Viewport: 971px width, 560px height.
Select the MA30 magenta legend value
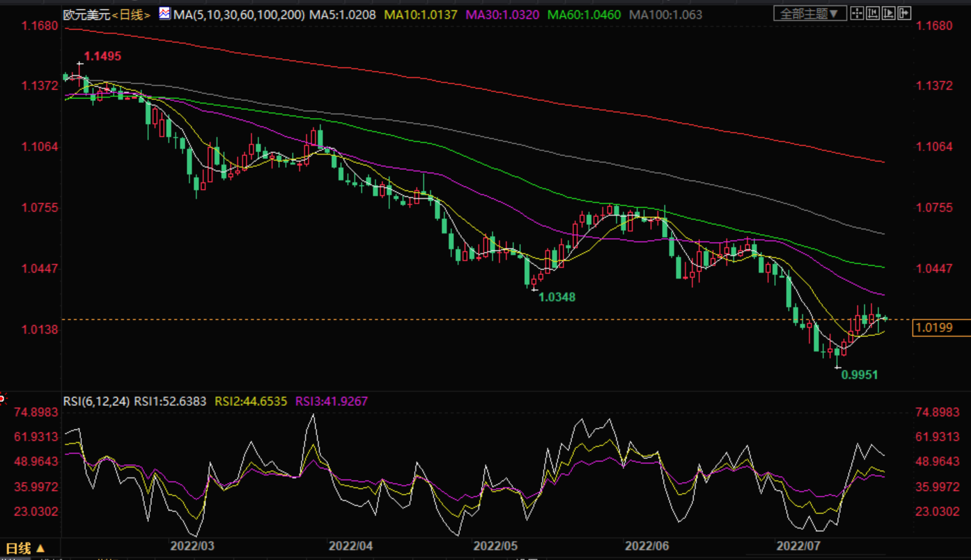[502, 14]
